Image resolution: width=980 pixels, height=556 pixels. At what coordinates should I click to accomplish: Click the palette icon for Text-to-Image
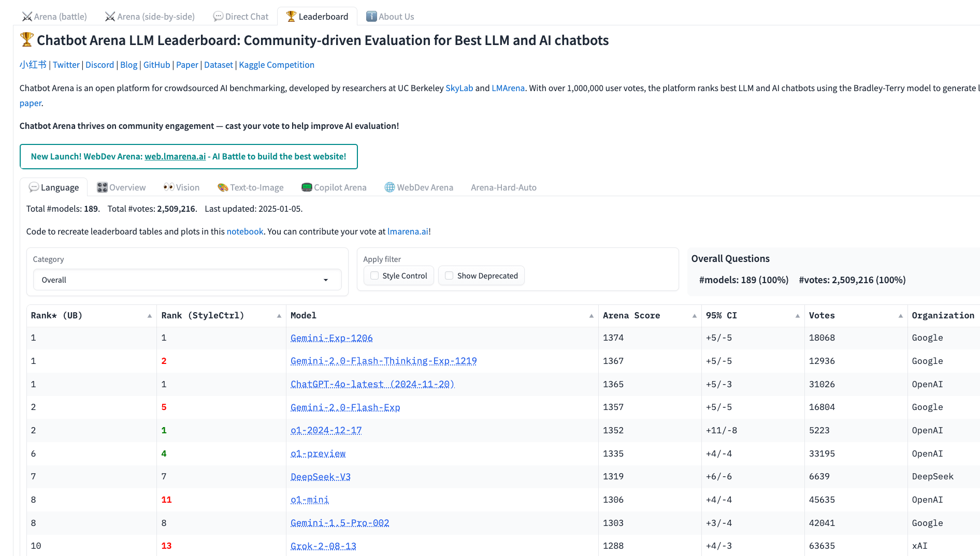[223, 187]
